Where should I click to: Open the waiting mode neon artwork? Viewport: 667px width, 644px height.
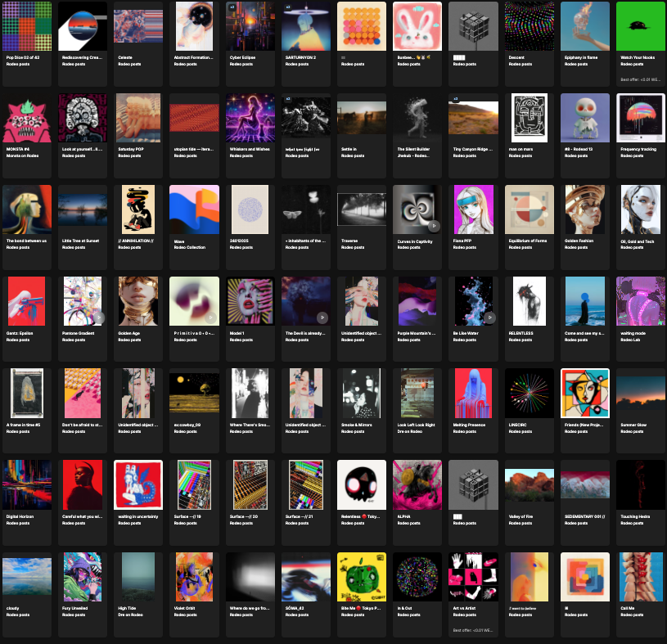pos(641,301)
